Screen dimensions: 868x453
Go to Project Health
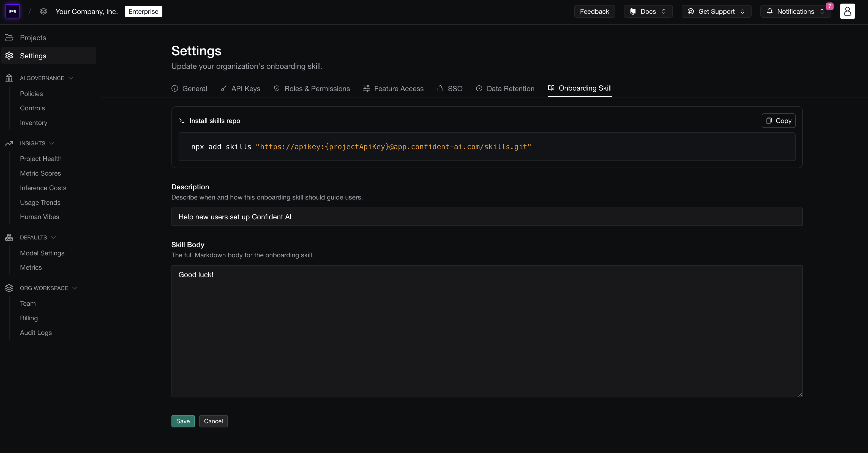click(41, 159)
